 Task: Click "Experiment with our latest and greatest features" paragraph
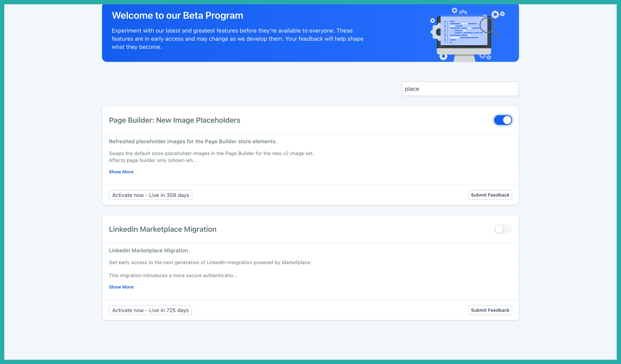(238, 39)
